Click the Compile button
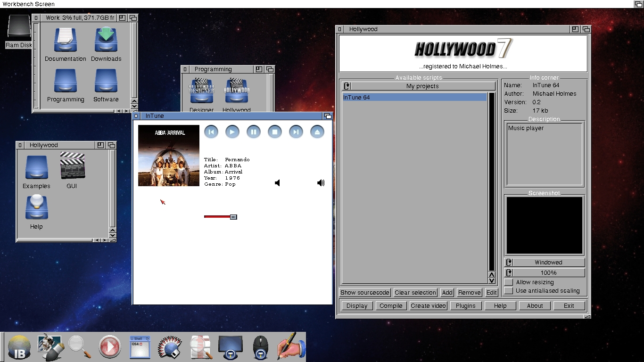Viewport: 644px width, 362px height. pos(391,305)
